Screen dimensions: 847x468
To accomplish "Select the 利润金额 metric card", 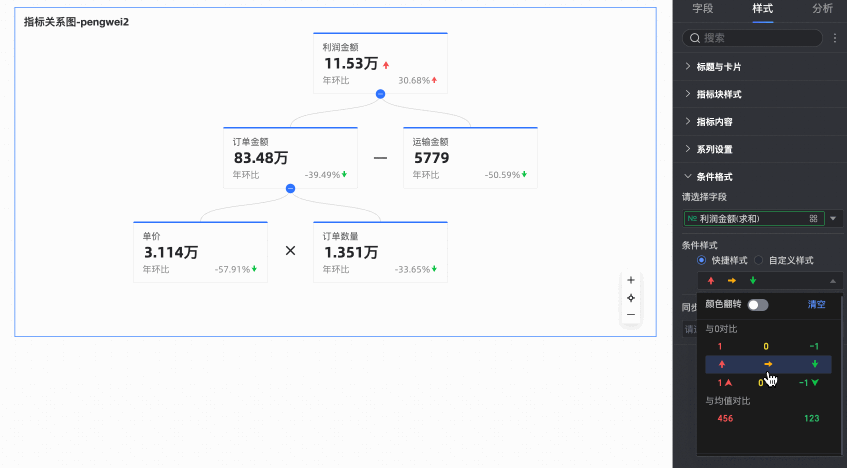I will tap(380, 63).
